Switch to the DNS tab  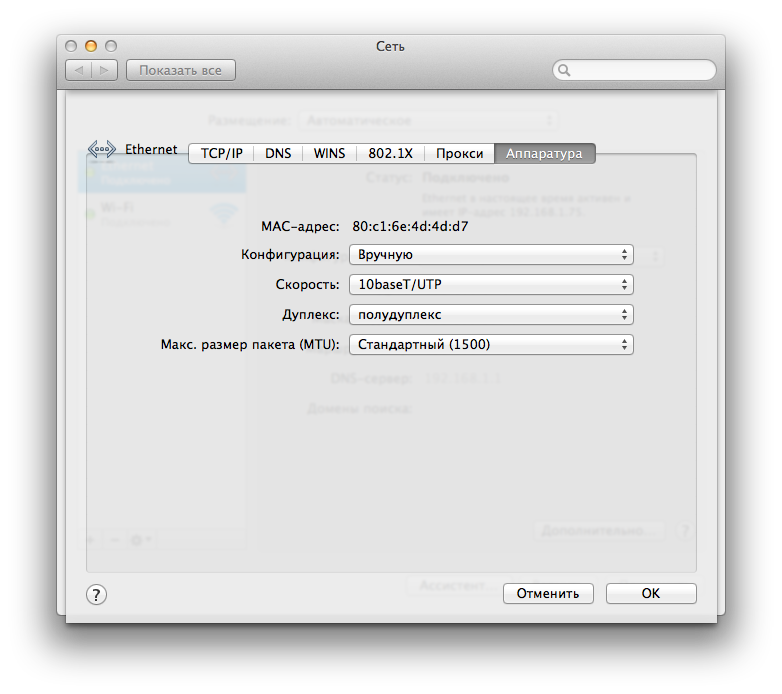[x=278, y=153]
